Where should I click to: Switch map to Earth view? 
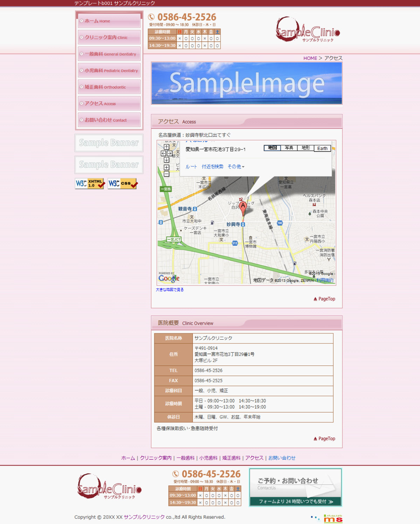click(x=322, y=148)
